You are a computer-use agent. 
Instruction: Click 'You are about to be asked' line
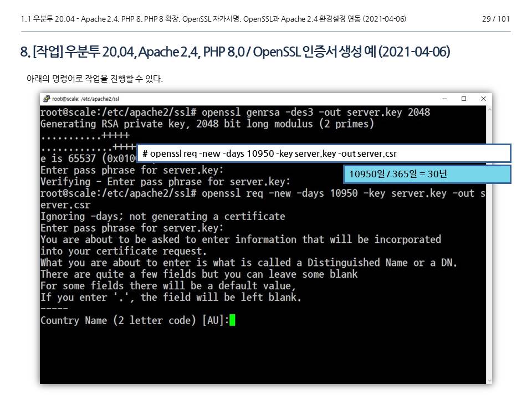tap(241, 239)
